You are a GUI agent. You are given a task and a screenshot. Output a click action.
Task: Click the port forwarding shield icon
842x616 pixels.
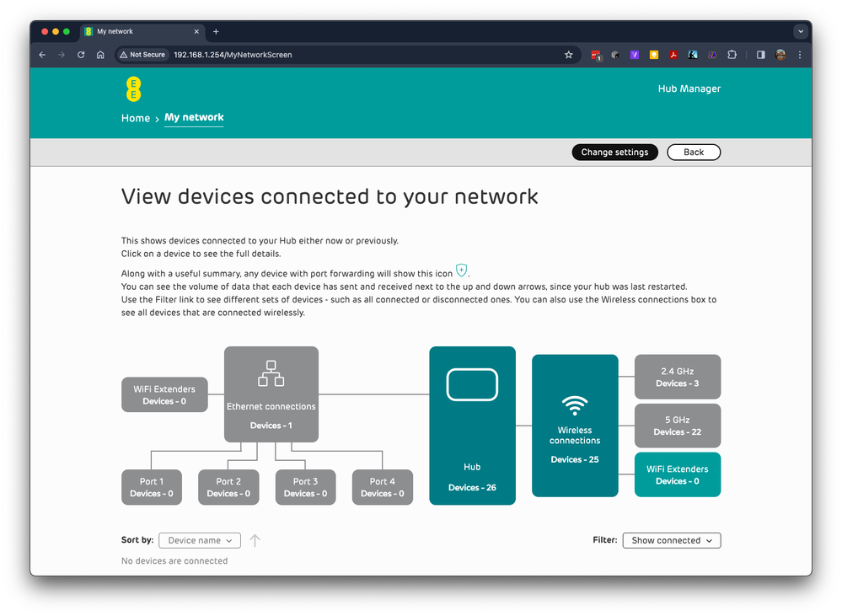[461, 271]
